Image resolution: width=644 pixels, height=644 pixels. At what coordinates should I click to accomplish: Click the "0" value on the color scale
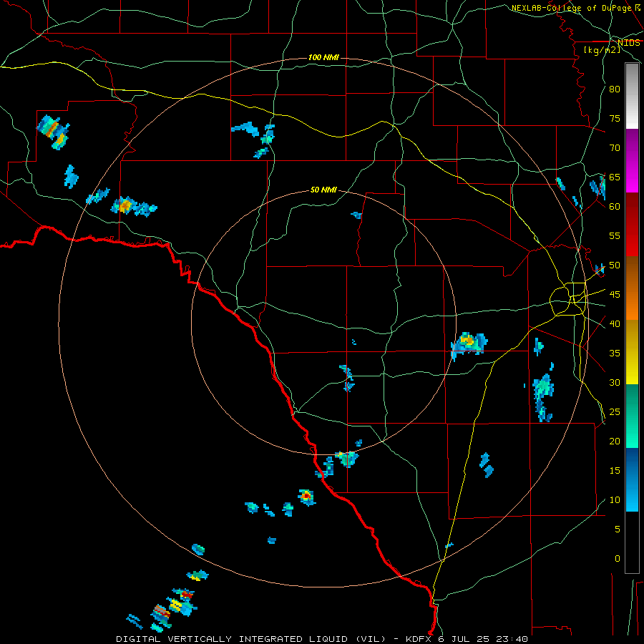(x=618, y=559)
